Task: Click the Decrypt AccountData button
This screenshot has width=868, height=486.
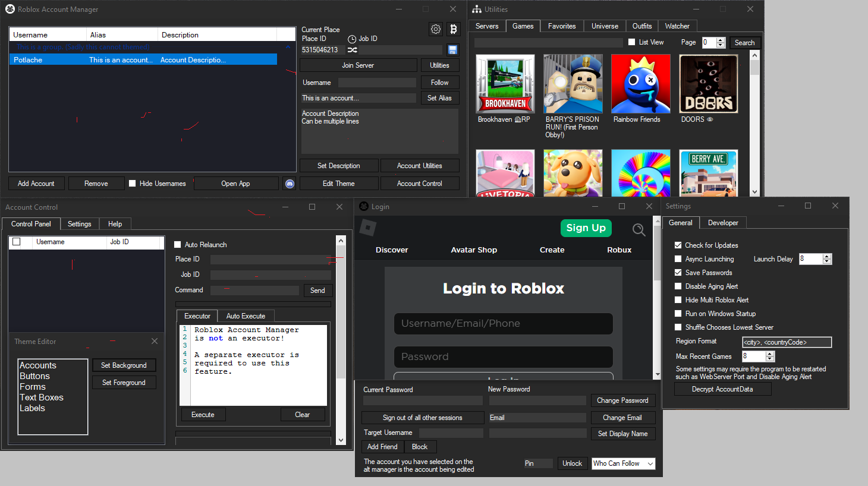Action: pos(722,389)
